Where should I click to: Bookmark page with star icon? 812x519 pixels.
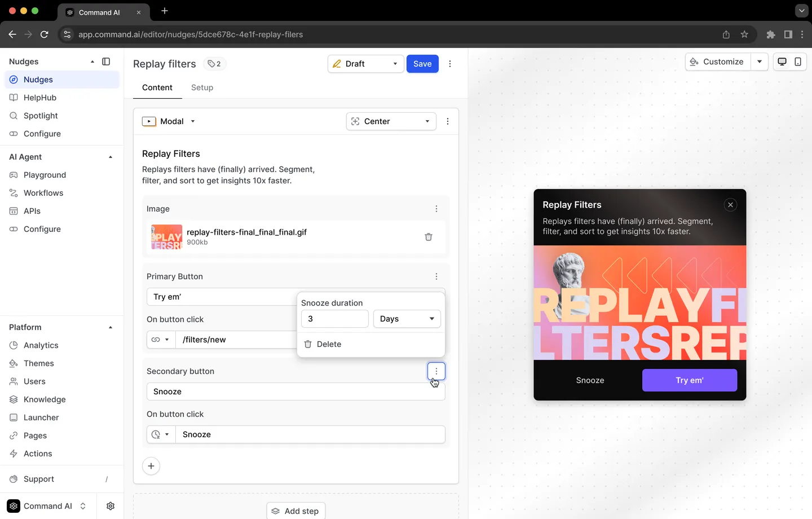click(744, 34)
